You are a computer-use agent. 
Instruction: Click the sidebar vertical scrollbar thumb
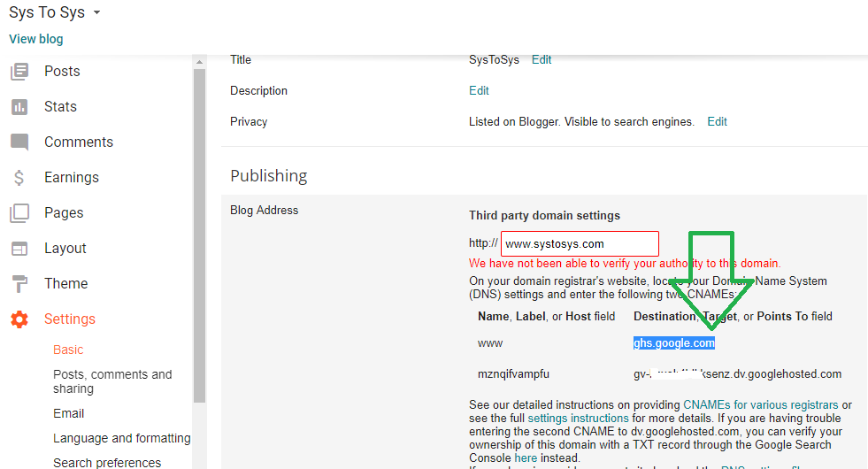click(199, 236)
